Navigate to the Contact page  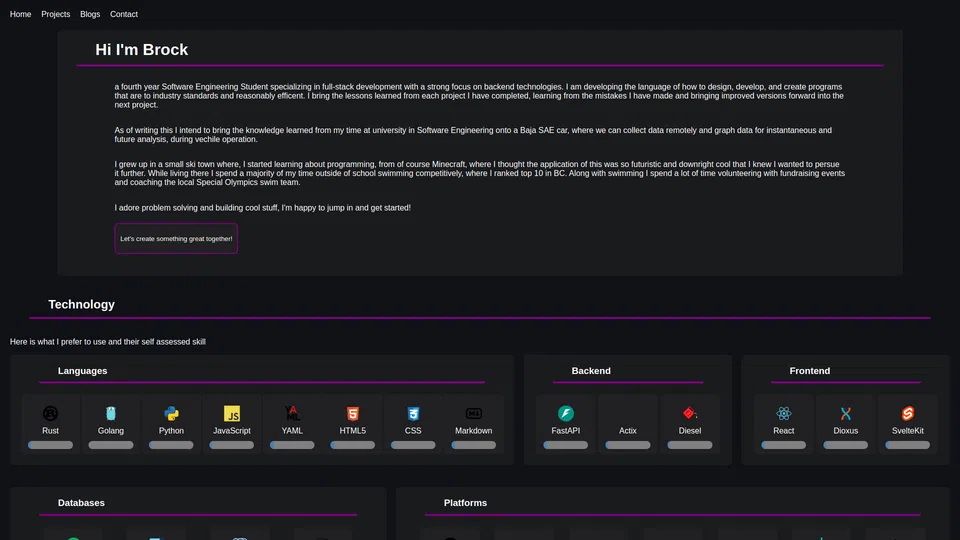coord(124,14)
